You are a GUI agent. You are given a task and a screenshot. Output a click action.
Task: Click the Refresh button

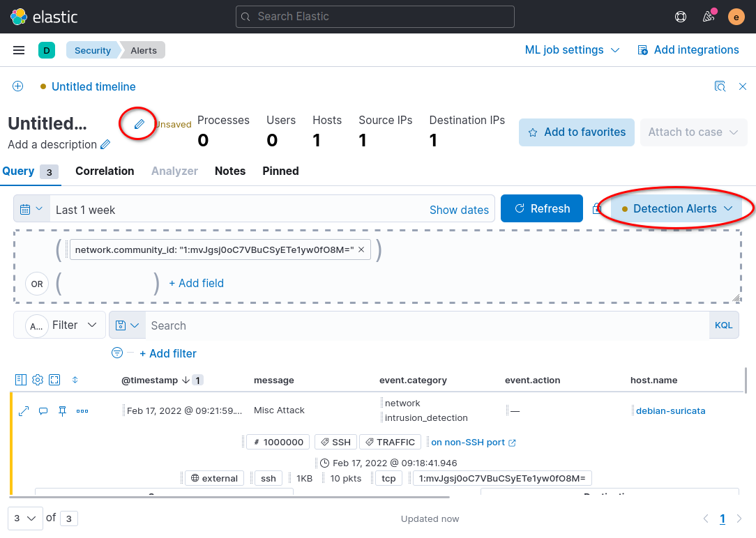541,208
